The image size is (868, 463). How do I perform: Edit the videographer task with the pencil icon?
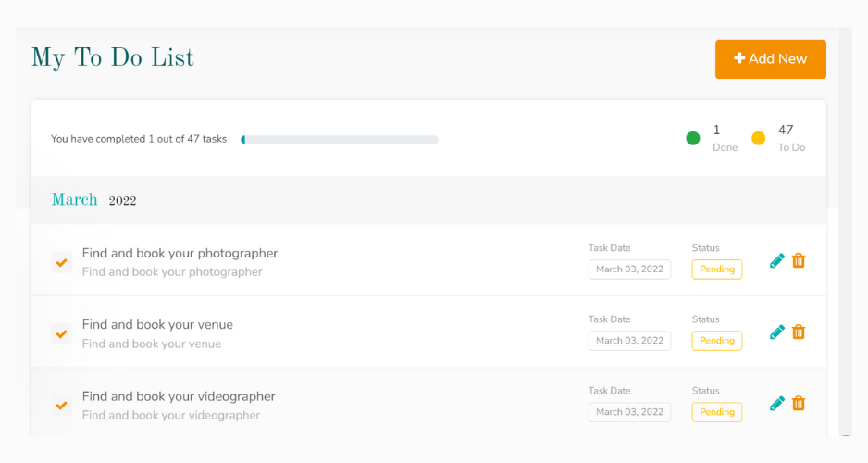(776, 404)
